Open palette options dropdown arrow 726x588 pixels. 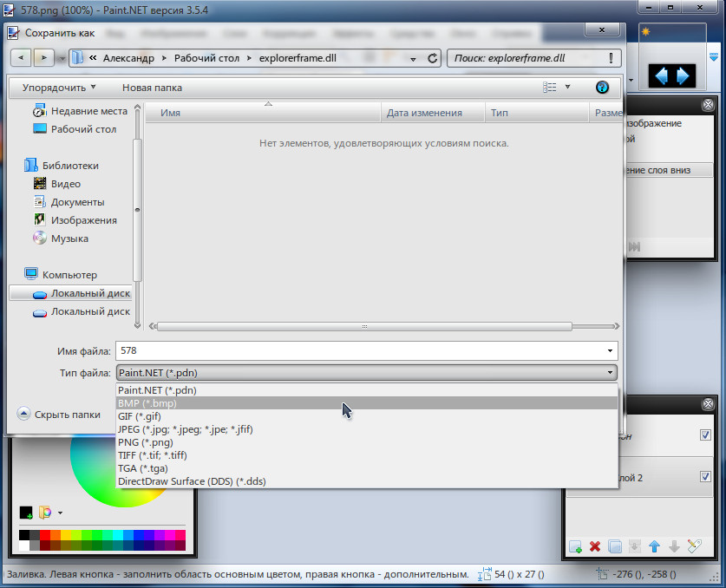pyautogui.click(x=60, y=513)
